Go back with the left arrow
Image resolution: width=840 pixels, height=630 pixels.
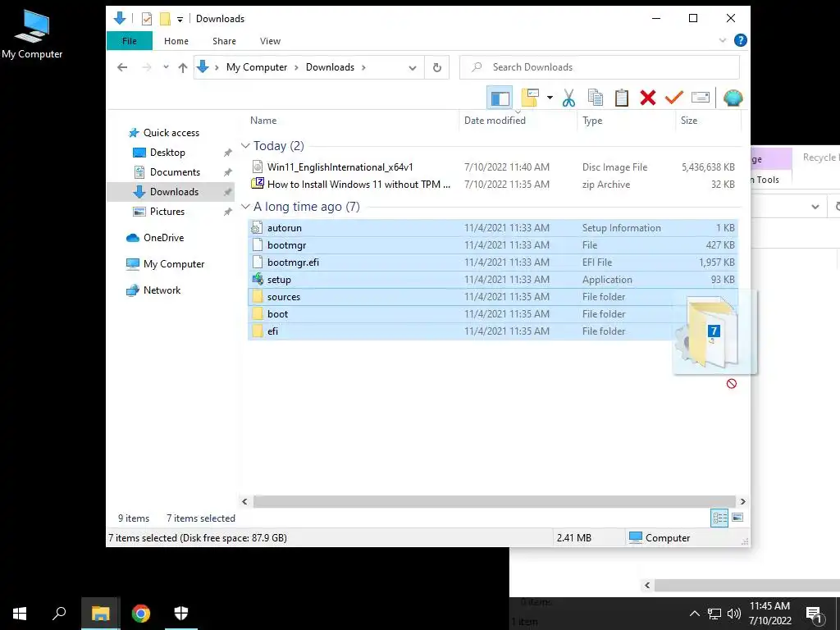pyautogui.click(x=122, y=67)
